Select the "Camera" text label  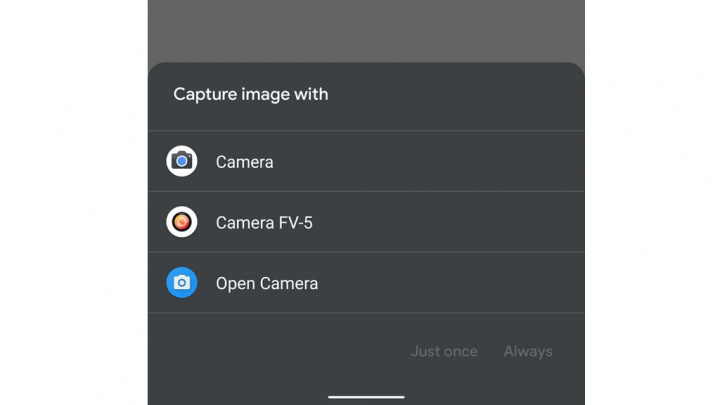(x=244, y=162)
